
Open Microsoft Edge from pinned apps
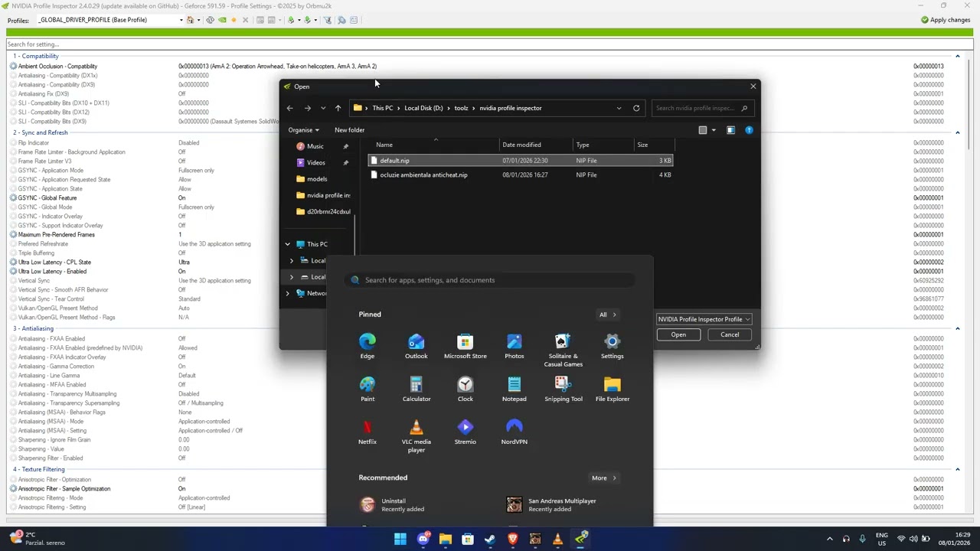[x=367, y=346]
